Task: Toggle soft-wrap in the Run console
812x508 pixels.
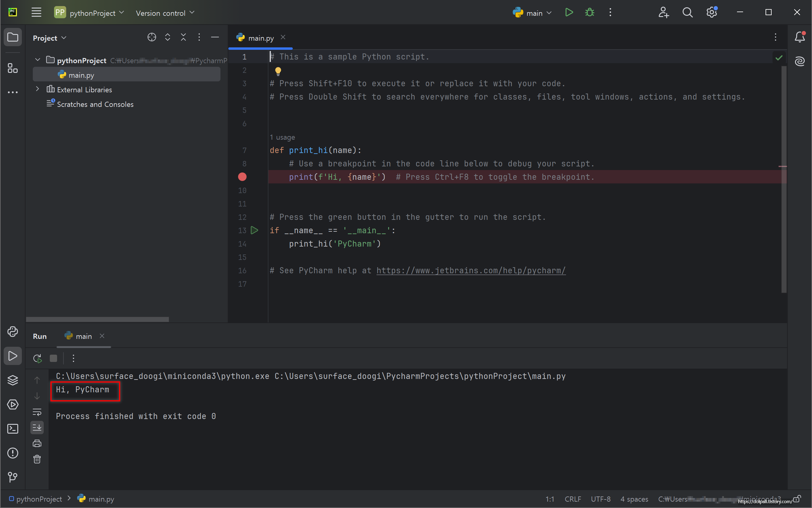Action: pyautogui.click(x=37, y=412)
